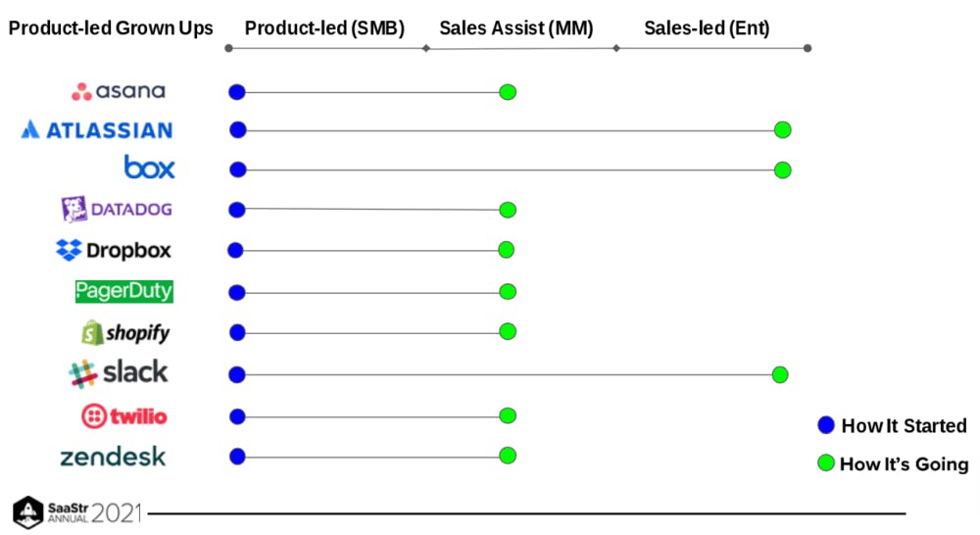Click the Zendesk logo

[x=113, y=457]
